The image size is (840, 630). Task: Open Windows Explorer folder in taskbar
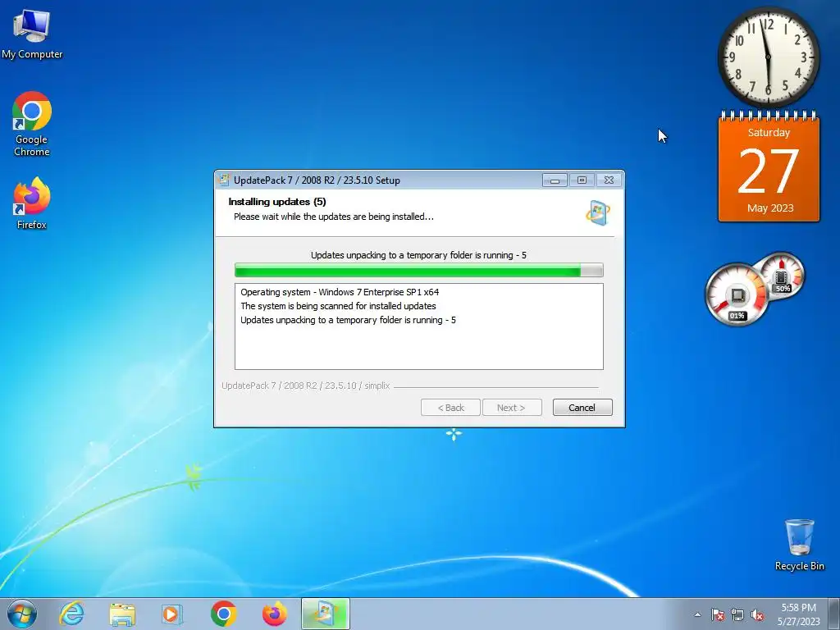click(x=122, y=614)
